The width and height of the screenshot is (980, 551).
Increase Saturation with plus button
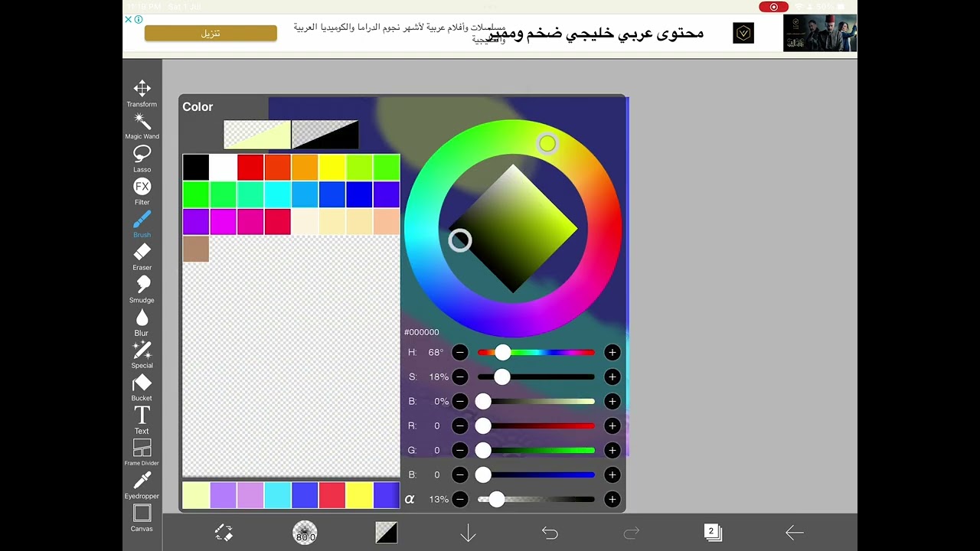tap(612, 377)
